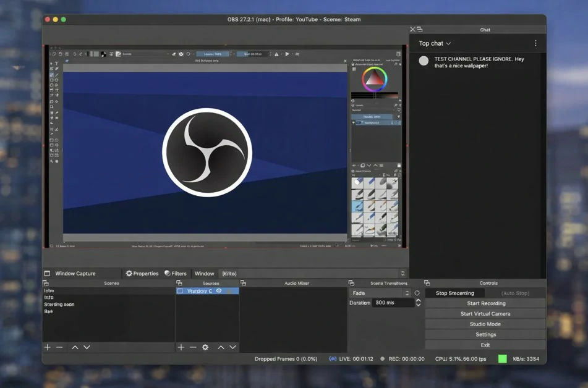Remove the selected source with the minus icon
The width and height of the screenshot is (588, 388).
[193, 347]
